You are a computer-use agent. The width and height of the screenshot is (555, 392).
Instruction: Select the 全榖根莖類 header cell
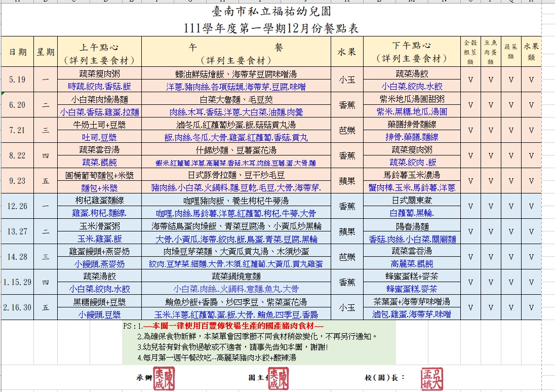point(470,52)
